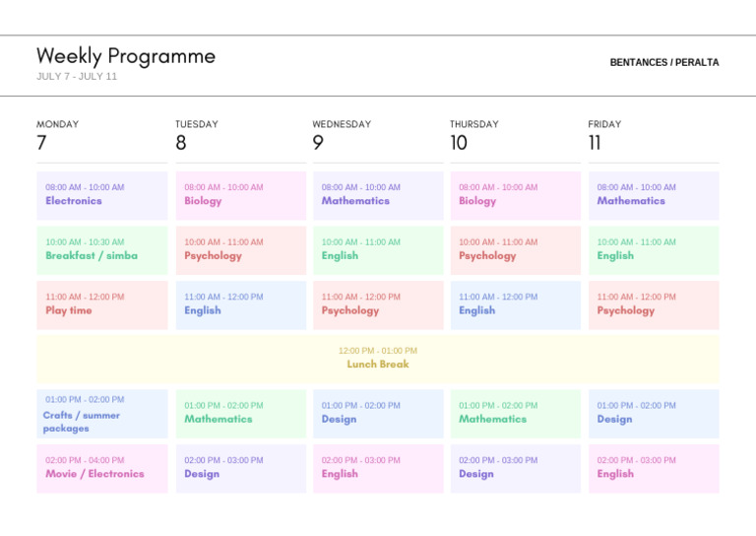
Task: Open Thursday's Design 02:00 PM block
Action: click(x=516, y=468)
